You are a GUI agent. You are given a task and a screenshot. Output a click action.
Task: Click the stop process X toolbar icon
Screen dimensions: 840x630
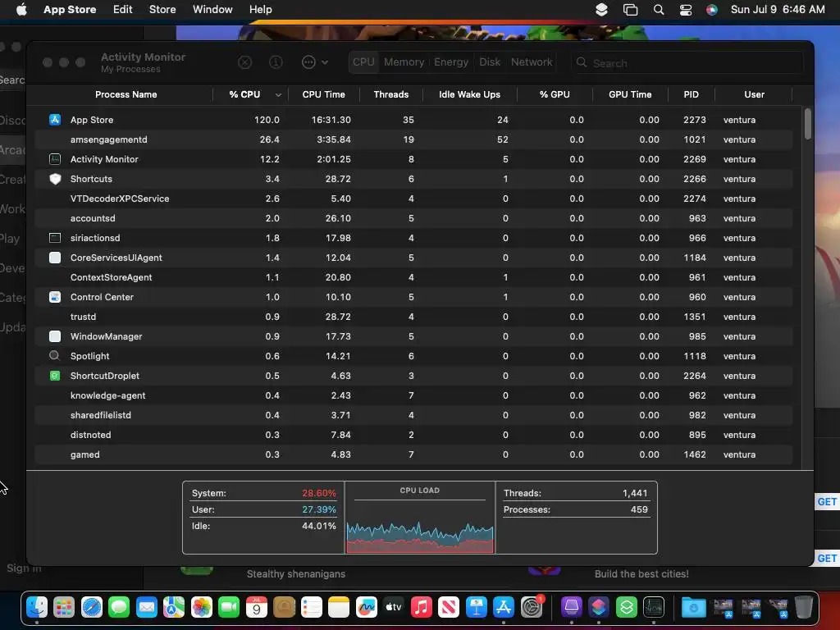coord(244,62)
